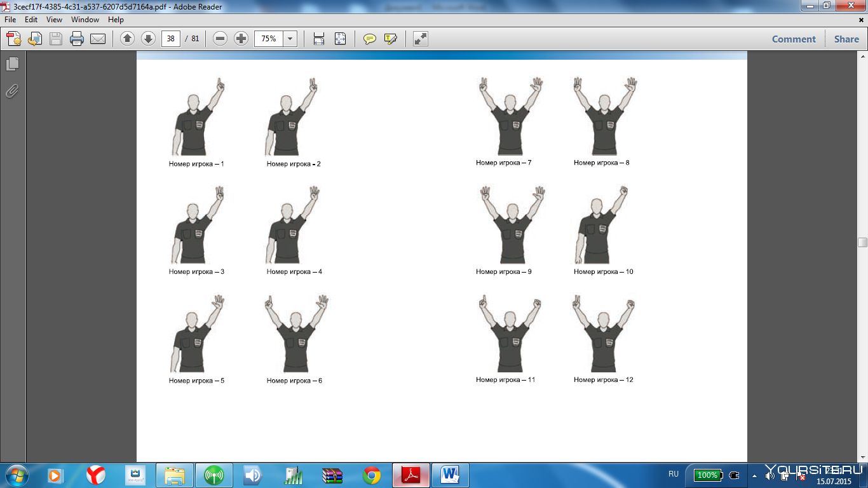Screen dimensions: 868x488
Task: Select the highlight text tool
Action: pos(391,39)
